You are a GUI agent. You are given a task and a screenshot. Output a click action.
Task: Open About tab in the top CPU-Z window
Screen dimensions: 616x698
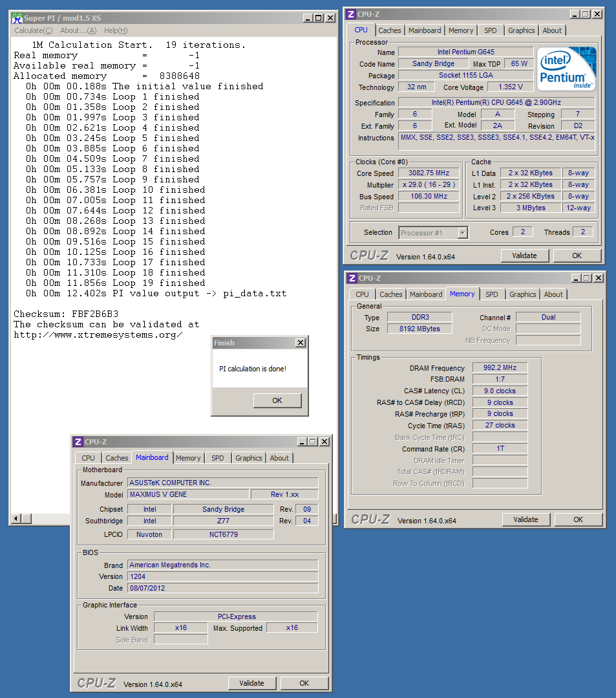[552, 30]
